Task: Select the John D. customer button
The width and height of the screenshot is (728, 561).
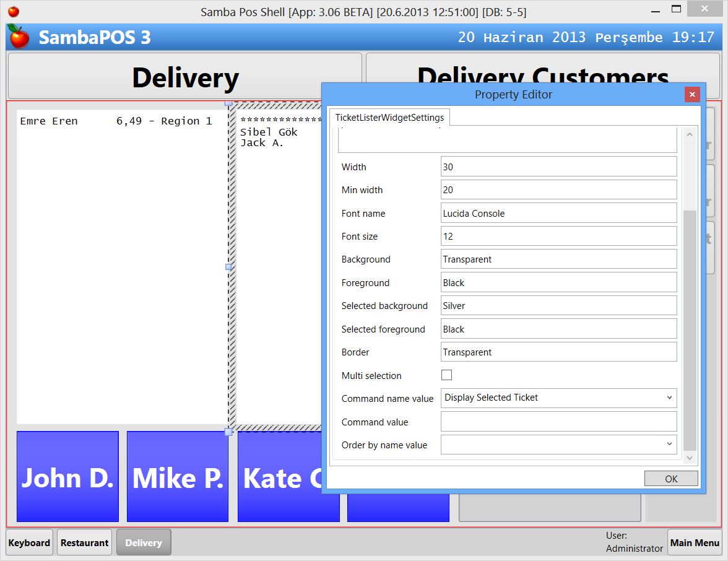Action: point(67,477)
